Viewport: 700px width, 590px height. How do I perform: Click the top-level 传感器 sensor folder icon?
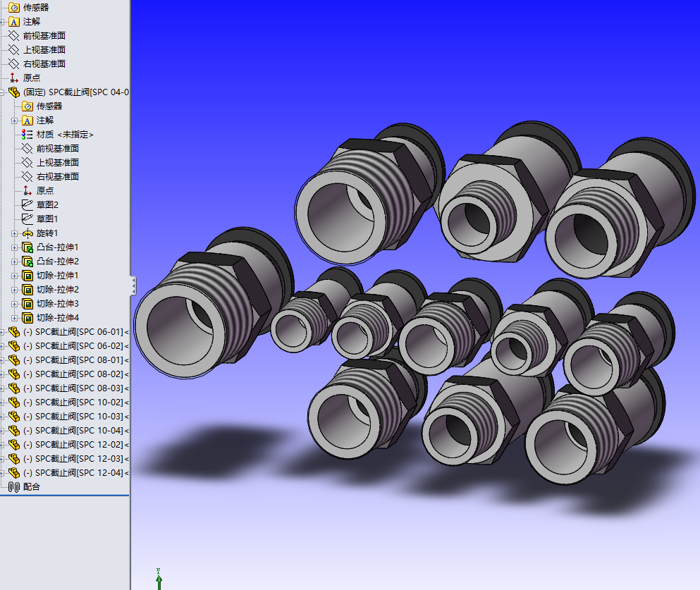click(14, 8)
